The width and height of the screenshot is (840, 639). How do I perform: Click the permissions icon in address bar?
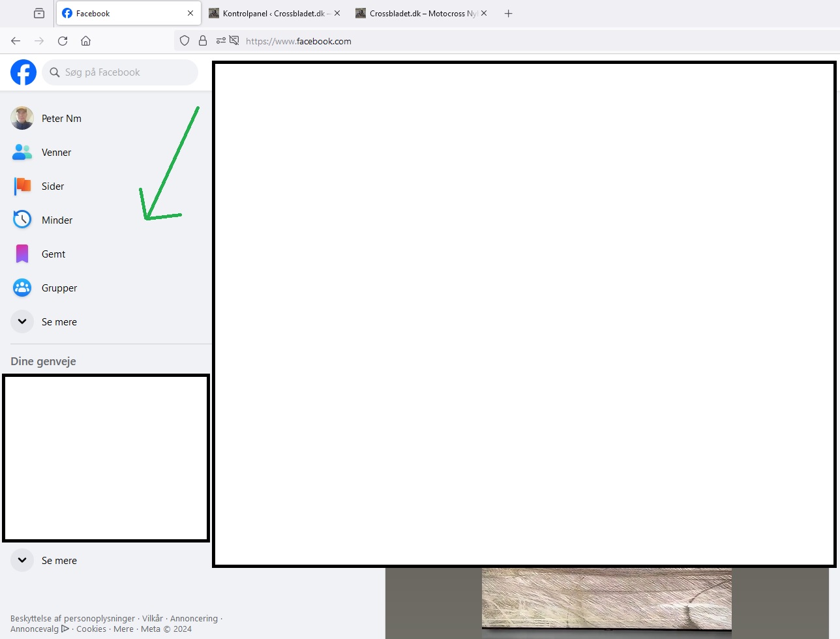coord(221,41)
